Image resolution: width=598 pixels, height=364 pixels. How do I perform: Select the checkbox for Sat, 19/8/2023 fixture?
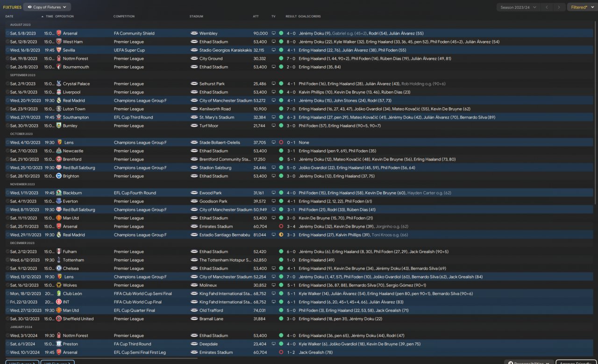click(7, 58)
